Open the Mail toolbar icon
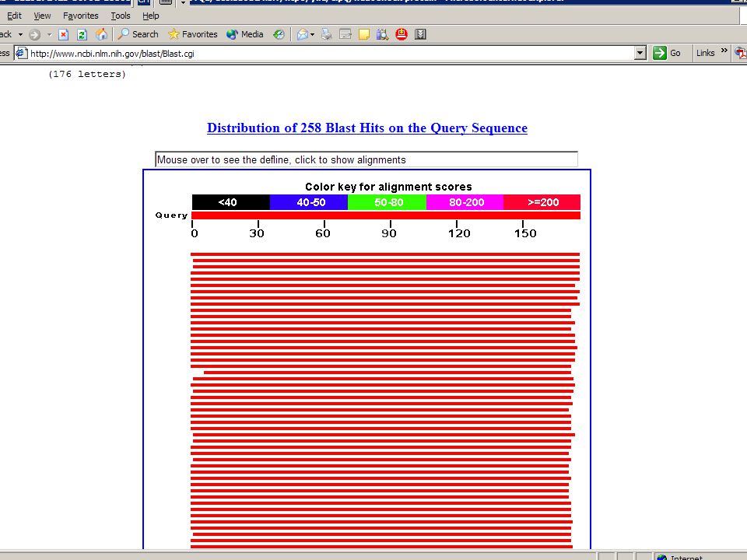Viewport: 747px width, 560px height. 302,34
